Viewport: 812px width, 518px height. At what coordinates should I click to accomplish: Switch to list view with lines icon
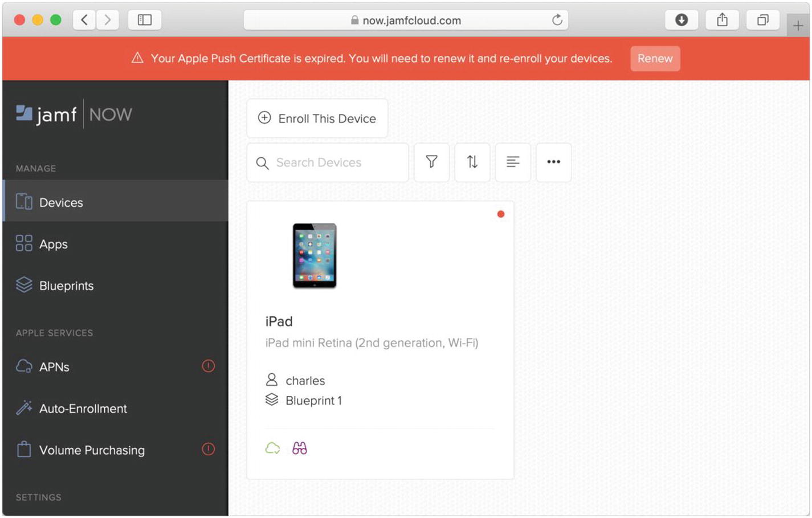tap(513, 162)
